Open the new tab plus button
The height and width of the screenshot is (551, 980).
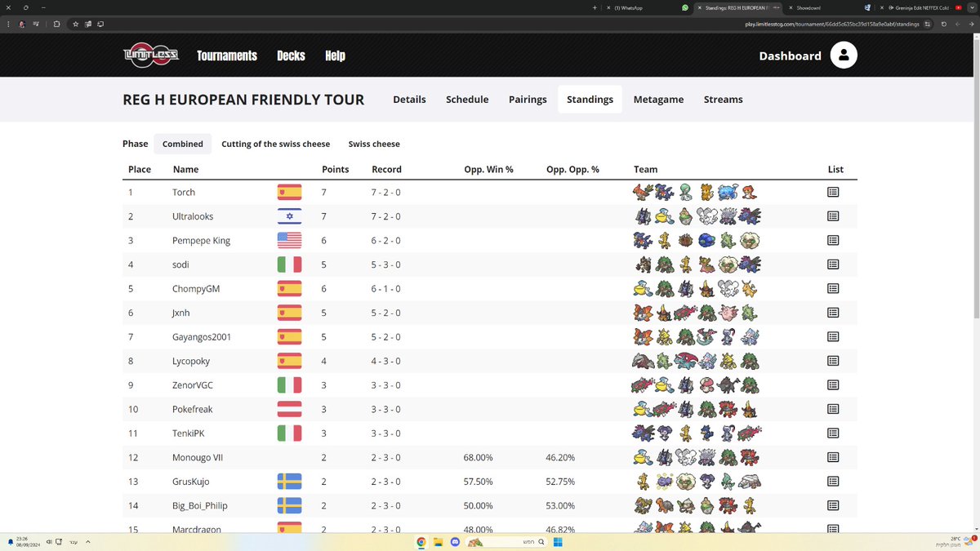click(595, 7)
